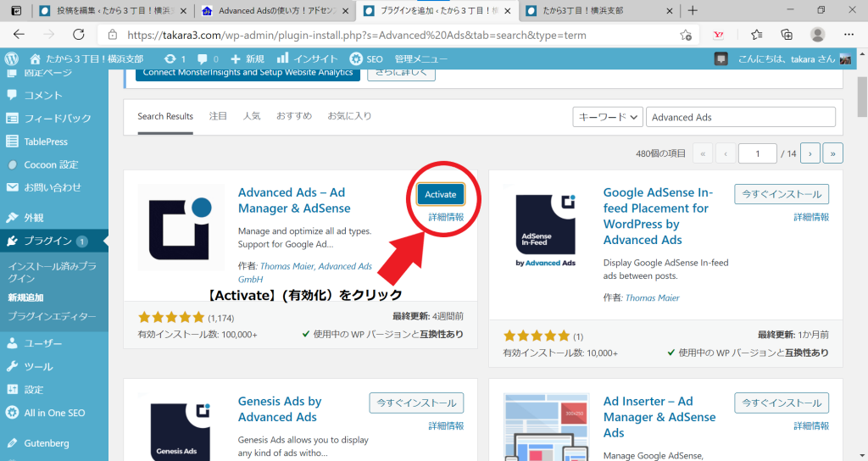Open インサイト in admin bar

pos(307,58)
